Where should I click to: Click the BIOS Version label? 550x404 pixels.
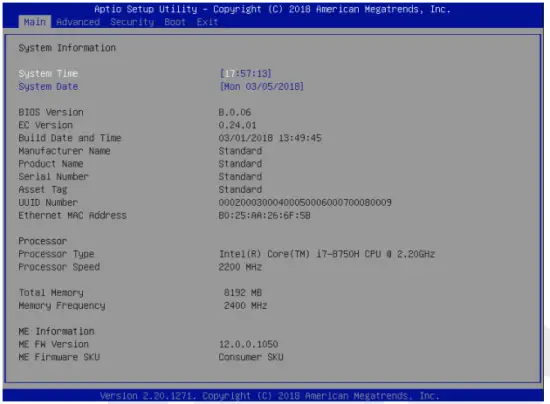pos(51,112)
